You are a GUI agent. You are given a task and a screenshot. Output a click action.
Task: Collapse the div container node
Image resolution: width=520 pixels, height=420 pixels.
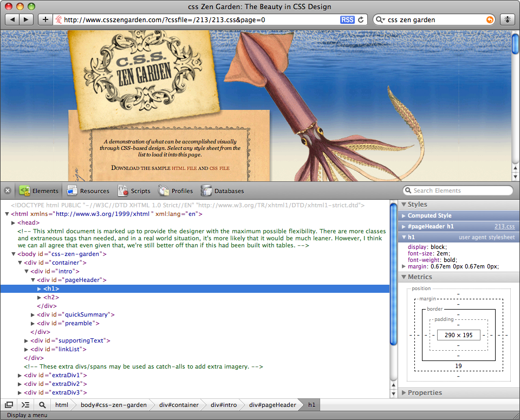pos(20,262)
